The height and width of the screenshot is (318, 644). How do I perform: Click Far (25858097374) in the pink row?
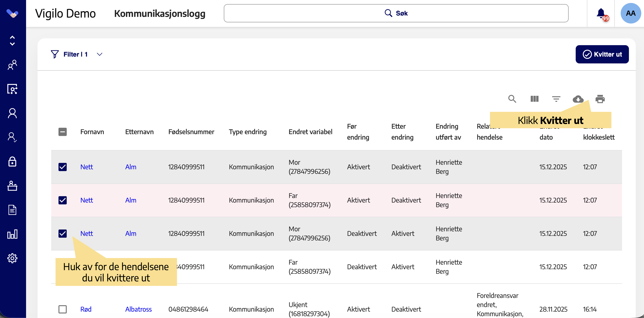tap(309, 200)
